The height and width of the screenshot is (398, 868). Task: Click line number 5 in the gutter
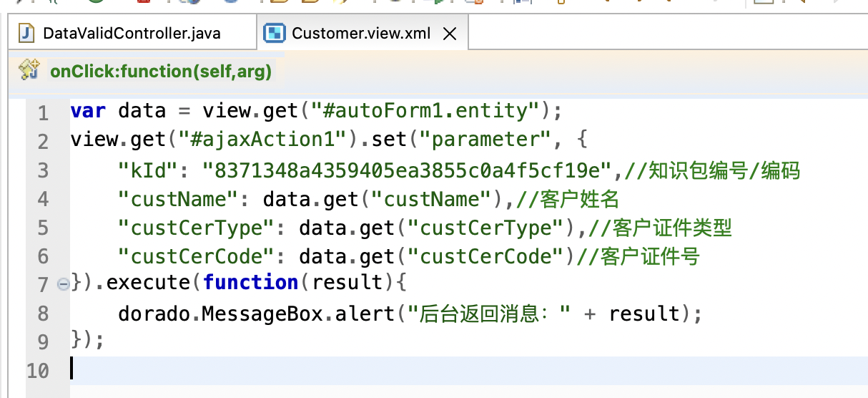tap(43, 228)
